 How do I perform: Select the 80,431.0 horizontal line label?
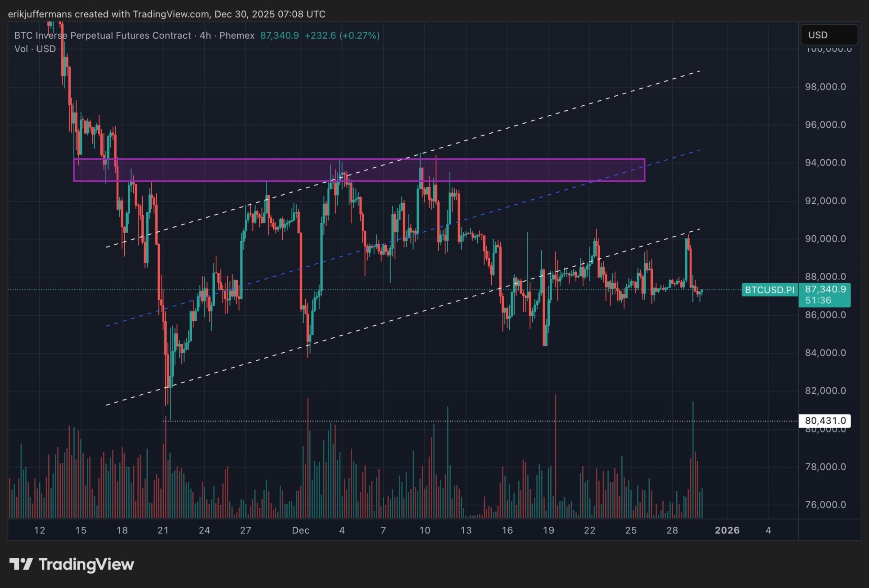(824, 421)
